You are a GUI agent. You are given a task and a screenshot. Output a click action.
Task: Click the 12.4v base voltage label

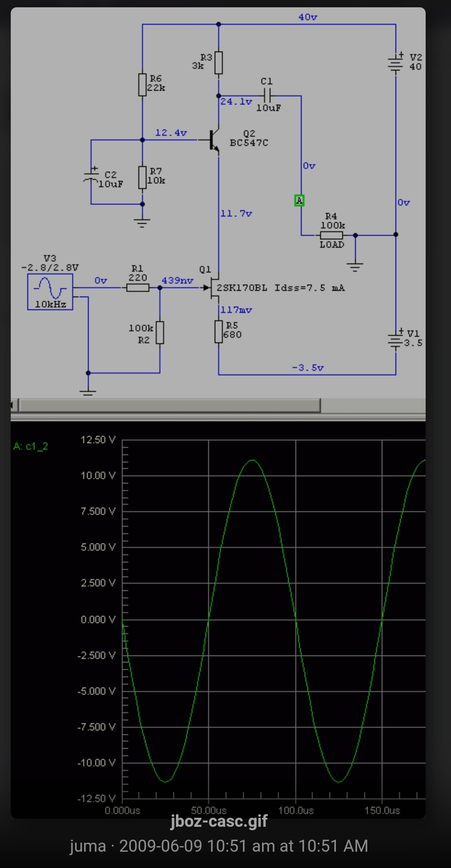(x=171, y=133)
